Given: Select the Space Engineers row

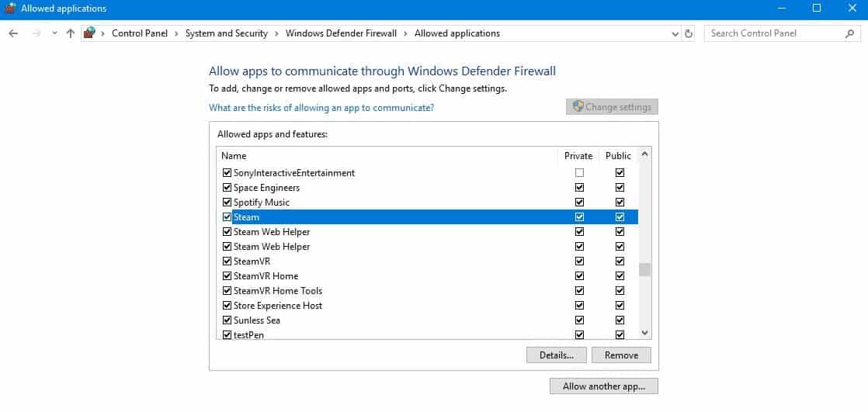Looking at the screenshot, I should 427,188.
